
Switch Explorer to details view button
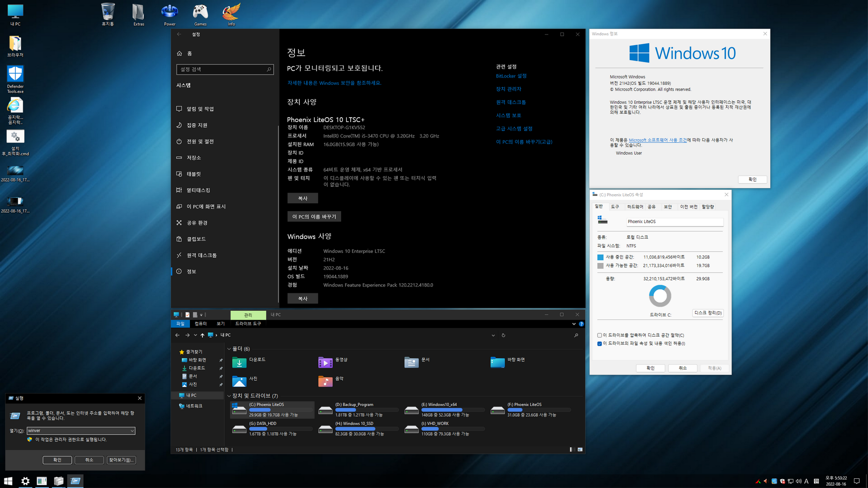(x=572, y=450)
